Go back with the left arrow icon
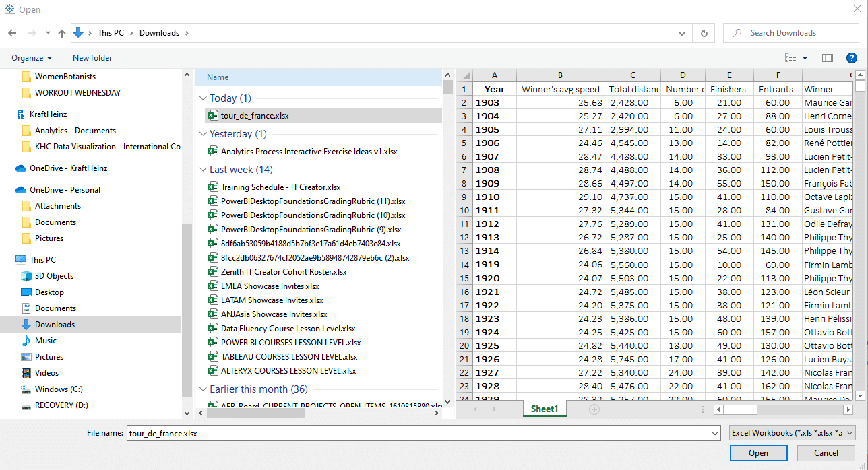The height and width of the screenshot is (470, 868). pyautogui.click(x=11, y=32)
